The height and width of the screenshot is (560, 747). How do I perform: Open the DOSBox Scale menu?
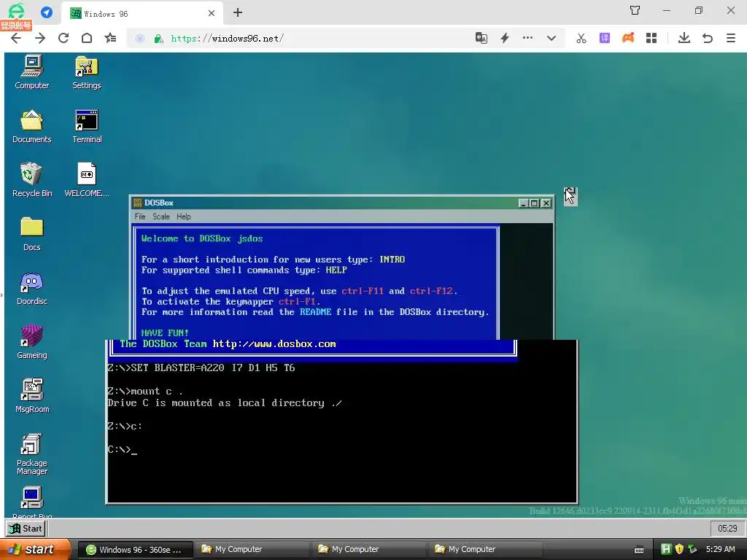click(x=161, y=217)
